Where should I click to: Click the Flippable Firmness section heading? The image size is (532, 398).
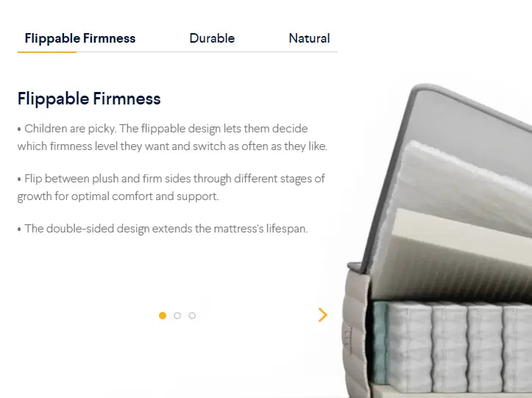coord(89,99)
